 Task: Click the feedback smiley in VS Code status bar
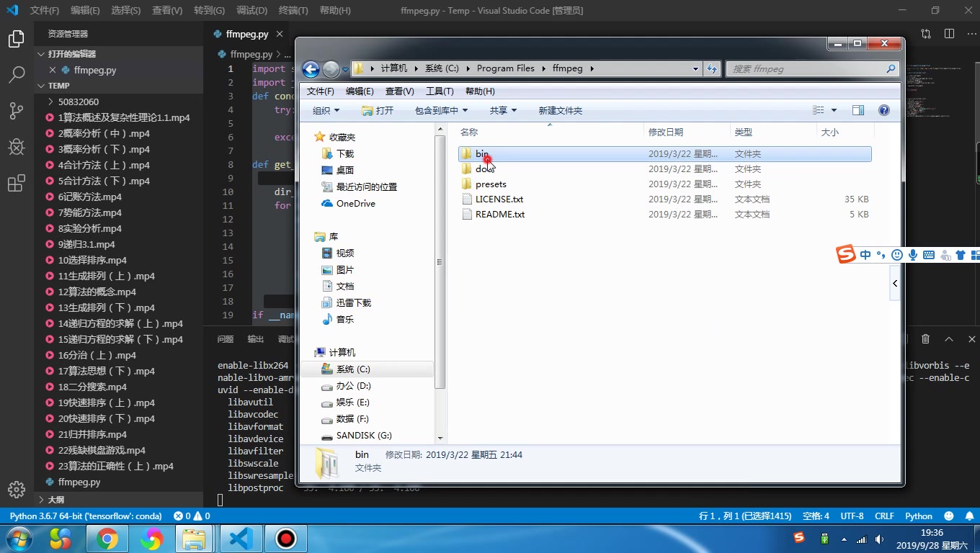click(x=949, y=516)
